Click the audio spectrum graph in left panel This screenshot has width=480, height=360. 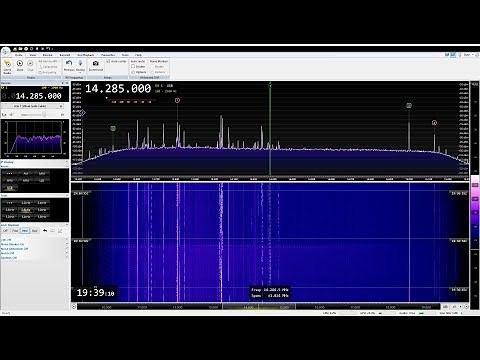tap(35, 138)
